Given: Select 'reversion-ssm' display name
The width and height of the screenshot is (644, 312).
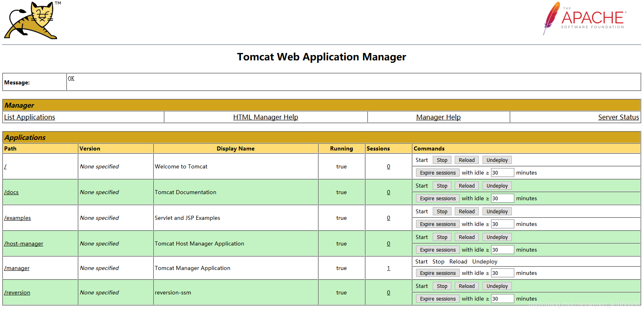Looking at the screenshot, I should 173,292.
